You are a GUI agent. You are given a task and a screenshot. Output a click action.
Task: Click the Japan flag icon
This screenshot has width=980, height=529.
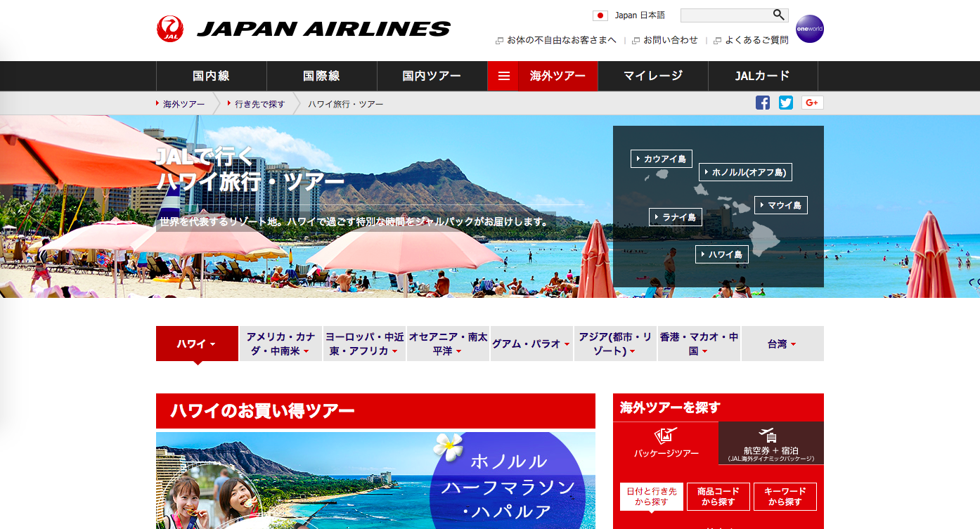click(600, 15)
